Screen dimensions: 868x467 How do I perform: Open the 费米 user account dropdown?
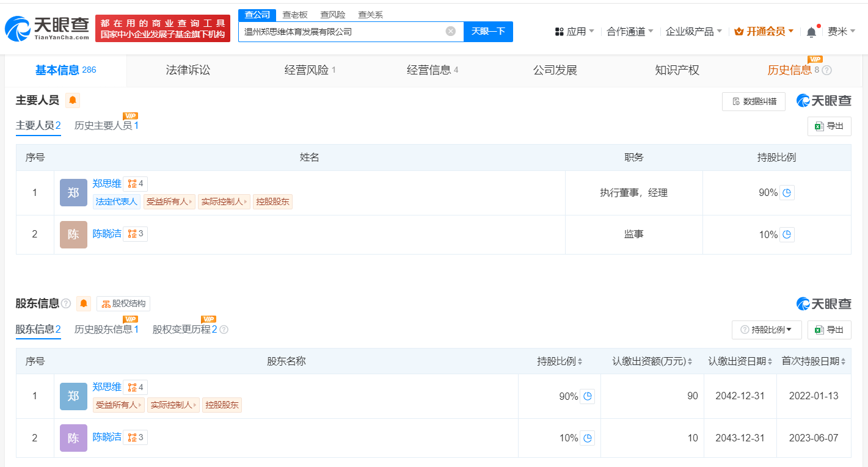[x=841, y=32]
